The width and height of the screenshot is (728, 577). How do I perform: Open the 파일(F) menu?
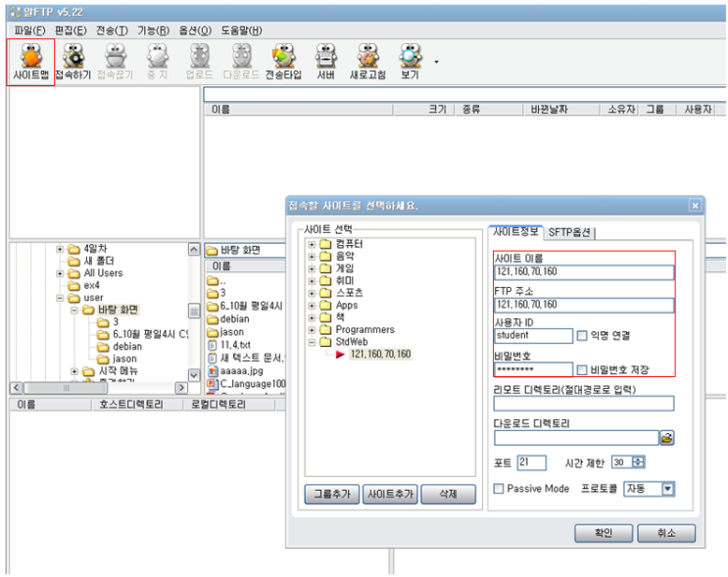[29, 30]
